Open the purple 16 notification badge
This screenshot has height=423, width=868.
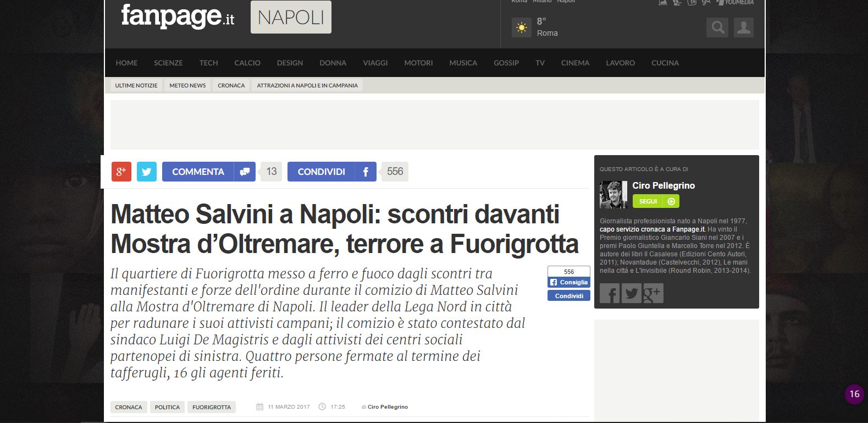coord(854,394)
